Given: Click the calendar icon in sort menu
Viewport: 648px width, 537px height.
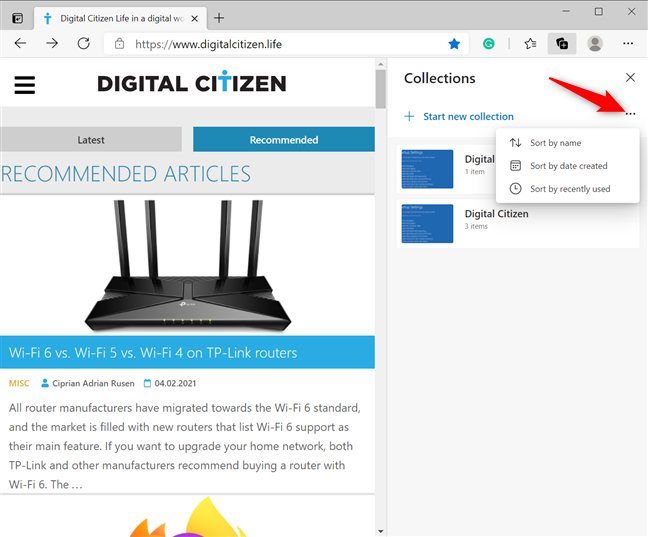Looking at the screenshot, I should pos(515,166).
